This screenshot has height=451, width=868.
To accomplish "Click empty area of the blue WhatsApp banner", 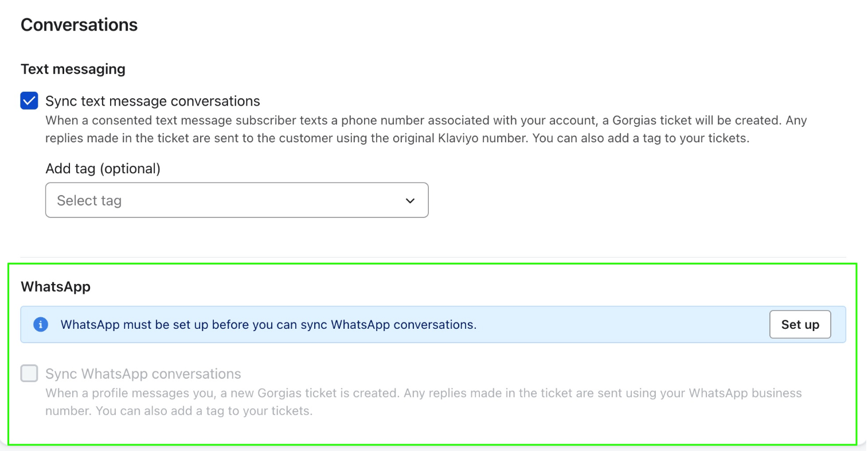I will (x=619, y=325).
